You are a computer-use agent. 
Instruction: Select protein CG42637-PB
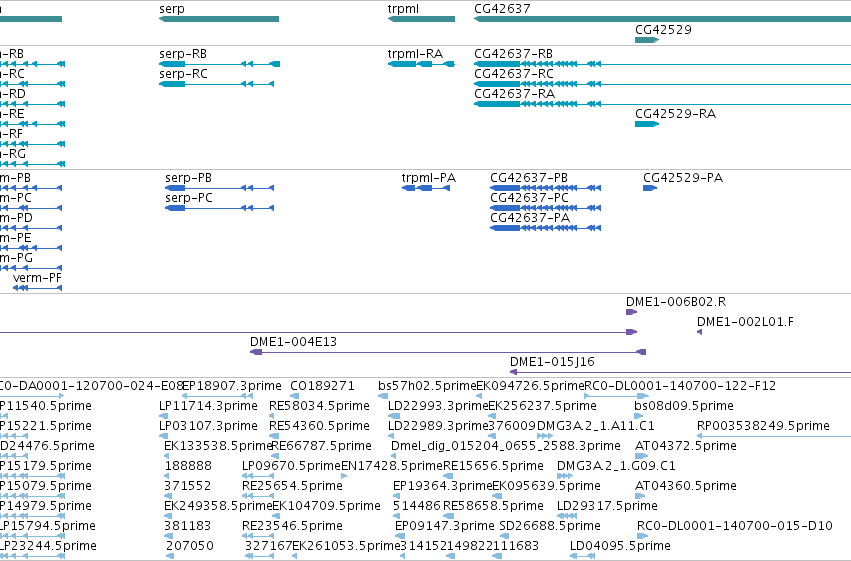tap(545, 188)
